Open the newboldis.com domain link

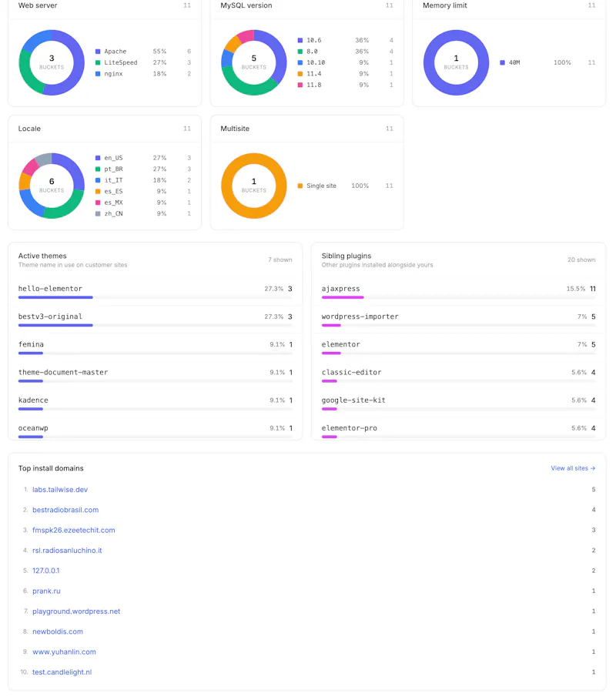coord(58,631)
